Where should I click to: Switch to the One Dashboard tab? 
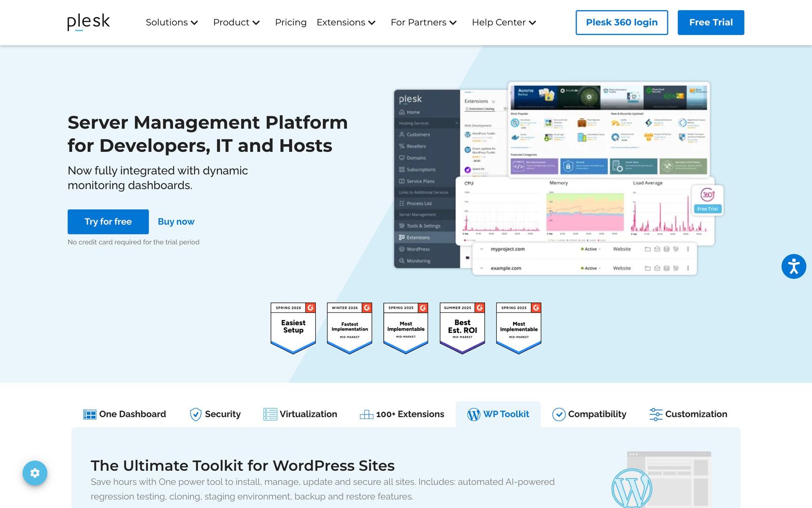tap(125, 415)
